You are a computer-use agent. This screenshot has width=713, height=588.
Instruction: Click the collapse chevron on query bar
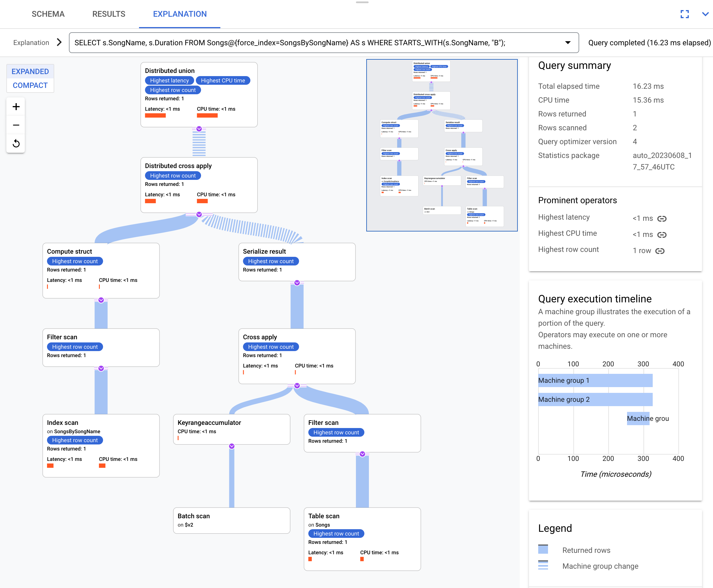(x=567, y=43)
